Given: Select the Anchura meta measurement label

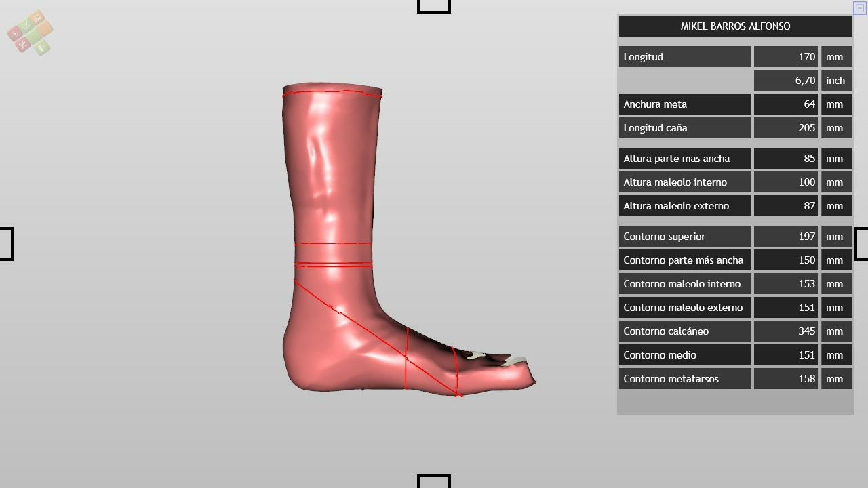Looking at the screenshot, I should click(x=684, y=104).
